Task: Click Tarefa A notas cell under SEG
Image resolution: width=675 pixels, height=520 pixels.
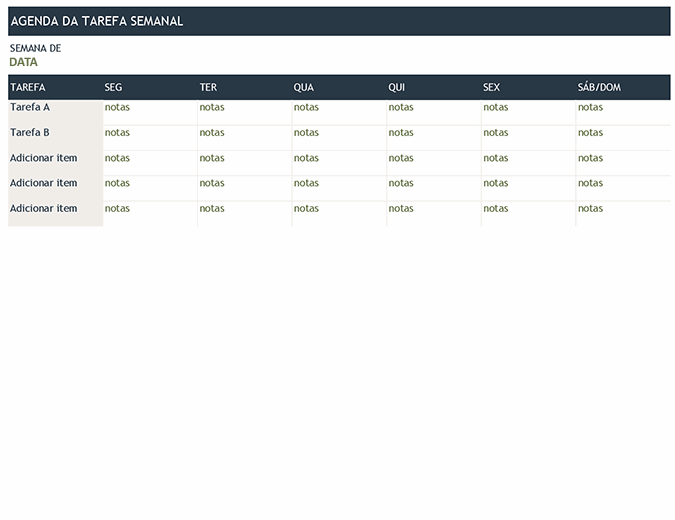Action: (x=117, y=107)
